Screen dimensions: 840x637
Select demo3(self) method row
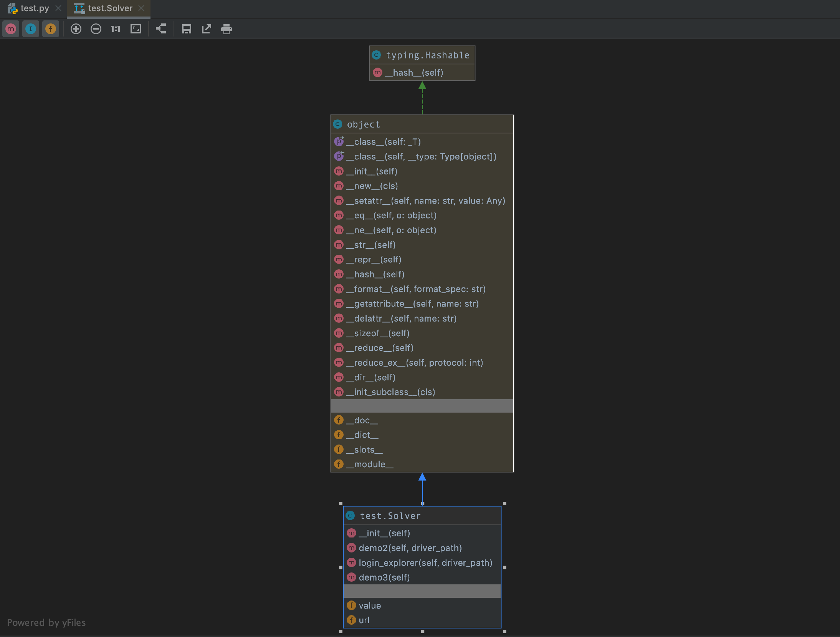click(x=422, y=577)
